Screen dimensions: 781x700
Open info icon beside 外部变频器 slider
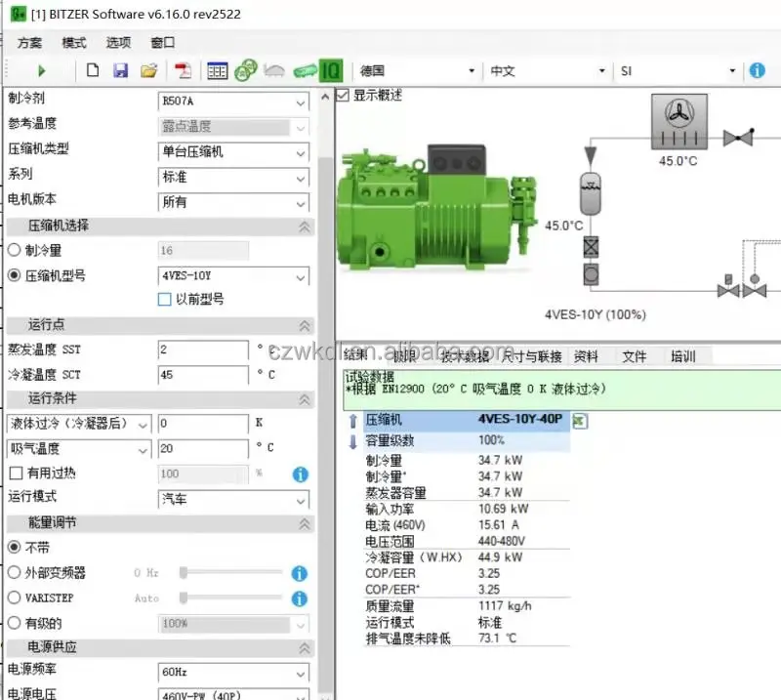click(x=299, y=573)
